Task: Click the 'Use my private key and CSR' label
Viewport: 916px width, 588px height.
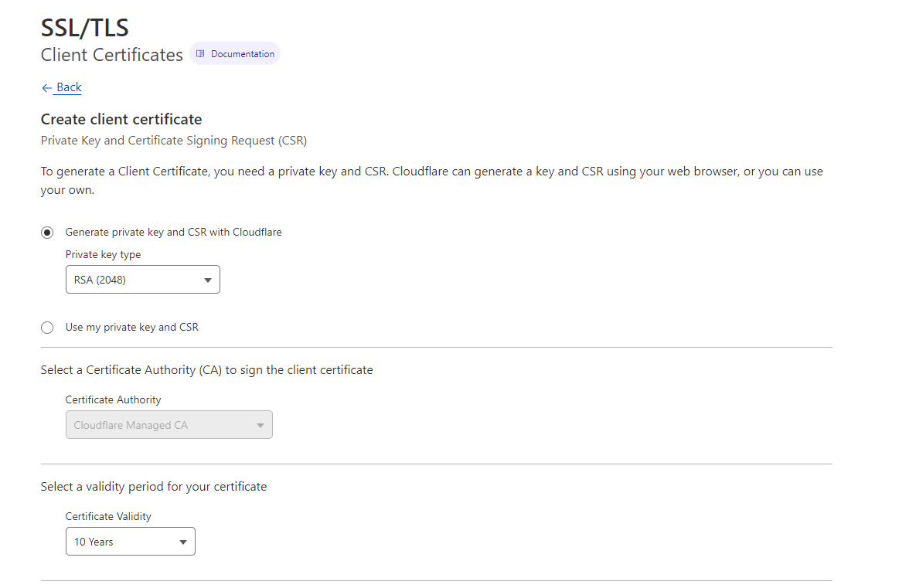Action: click(x=131, y=328)
